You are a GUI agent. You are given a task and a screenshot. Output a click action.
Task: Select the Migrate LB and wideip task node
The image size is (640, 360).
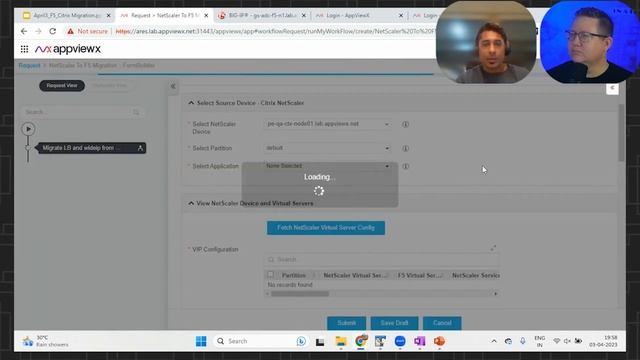(91, 148)
